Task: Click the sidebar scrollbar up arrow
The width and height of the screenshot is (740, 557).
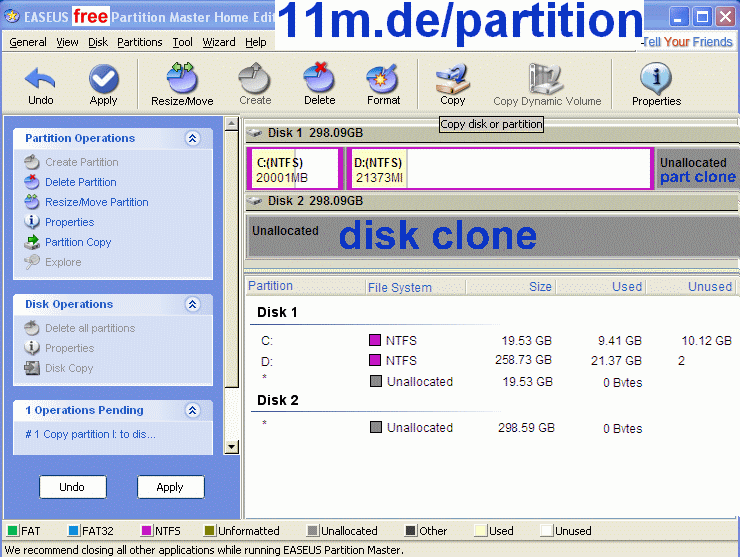Action: (231, 124)
